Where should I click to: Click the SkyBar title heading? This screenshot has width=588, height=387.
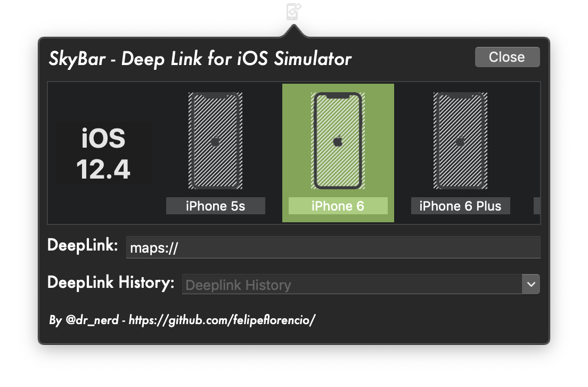200,59
